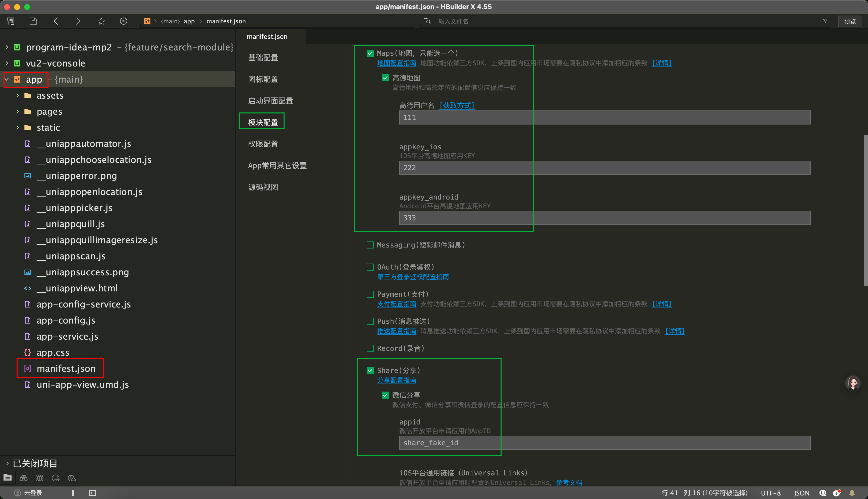Click the notification bell icon

[x=851, y=493]
